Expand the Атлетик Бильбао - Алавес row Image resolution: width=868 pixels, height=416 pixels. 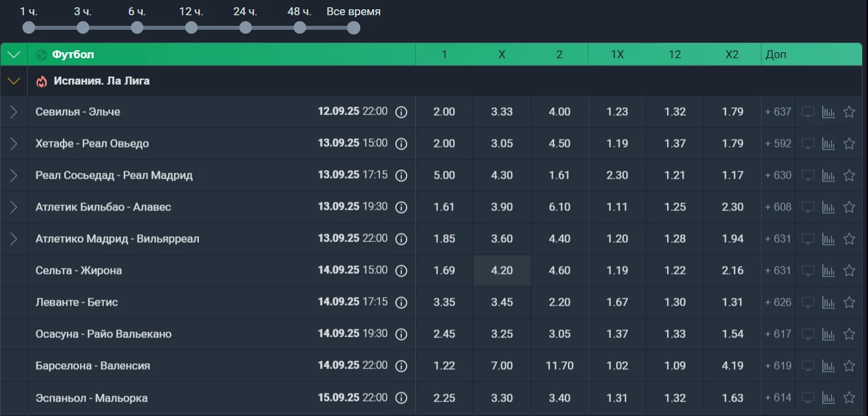14,207
